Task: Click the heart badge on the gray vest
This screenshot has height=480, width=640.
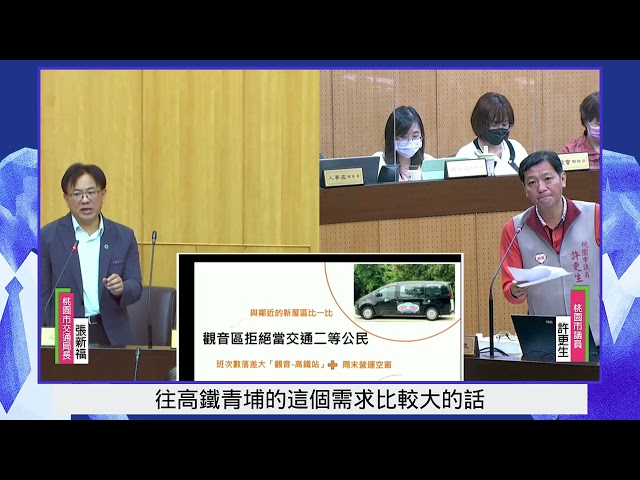Action: click(541, 258)
